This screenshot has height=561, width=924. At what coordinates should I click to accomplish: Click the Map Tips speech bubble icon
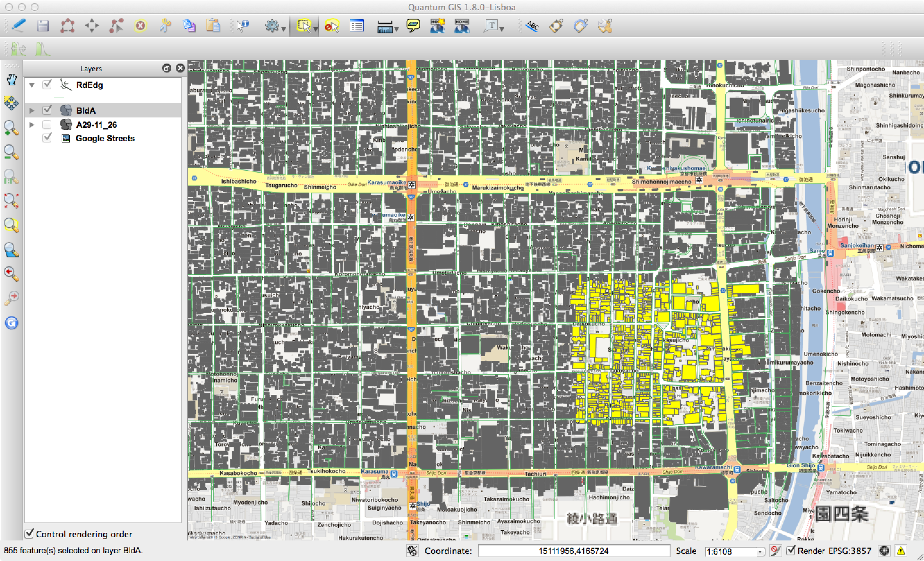pyautogui.click(x=413, y=25)
